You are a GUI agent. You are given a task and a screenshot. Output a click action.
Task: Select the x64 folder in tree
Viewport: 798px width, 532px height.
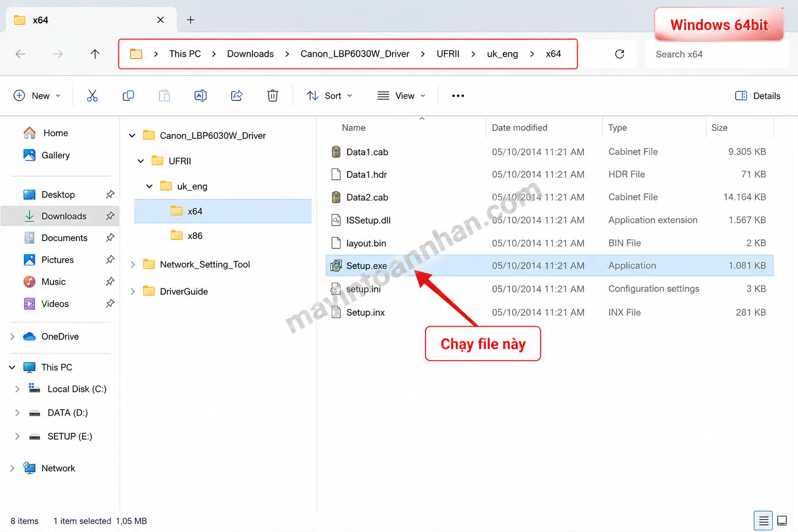(223, 211)
